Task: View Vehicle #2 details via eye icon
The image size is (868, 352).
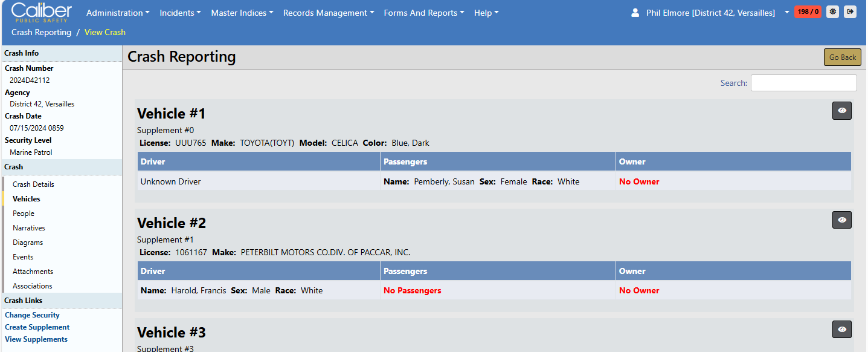Action: pos(841,220)
